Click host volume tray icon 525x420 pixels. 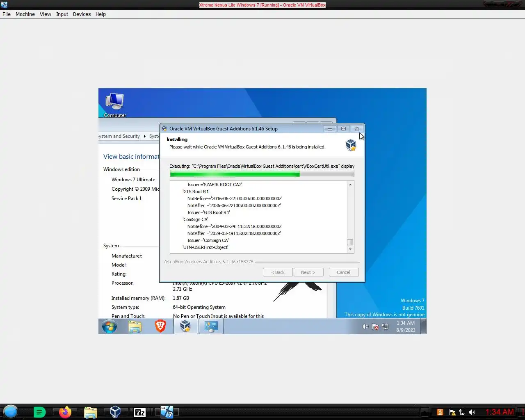pyautogui.click(x=472, y=412)
